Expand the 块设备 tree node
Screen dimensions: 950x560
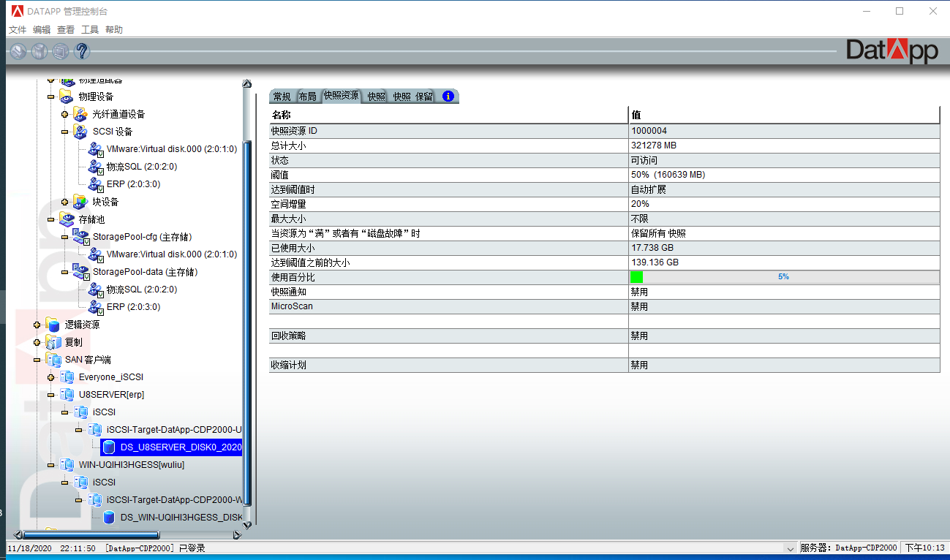[65, 202]
